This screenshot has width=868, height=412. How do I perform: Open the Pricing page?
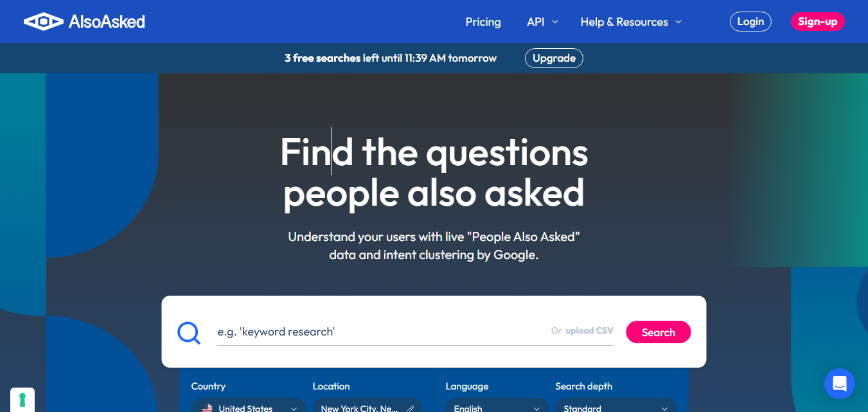483,22
